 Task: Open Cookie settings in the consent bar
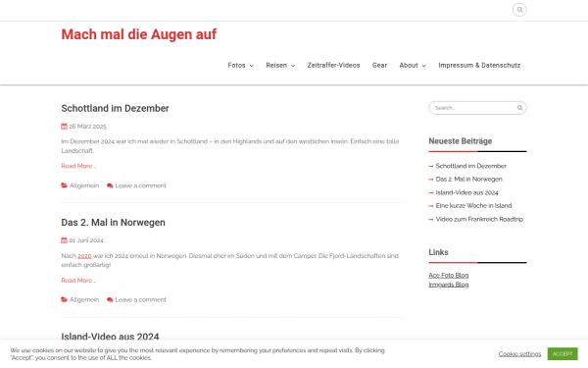pos(519,353)
